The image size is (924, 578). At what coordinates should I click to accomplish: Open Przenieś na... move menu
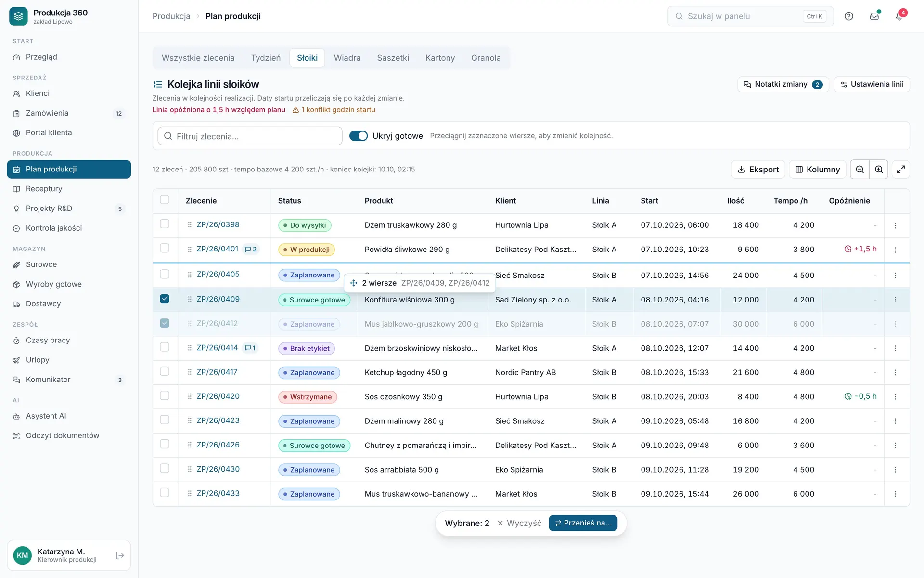tap(583, 523)
